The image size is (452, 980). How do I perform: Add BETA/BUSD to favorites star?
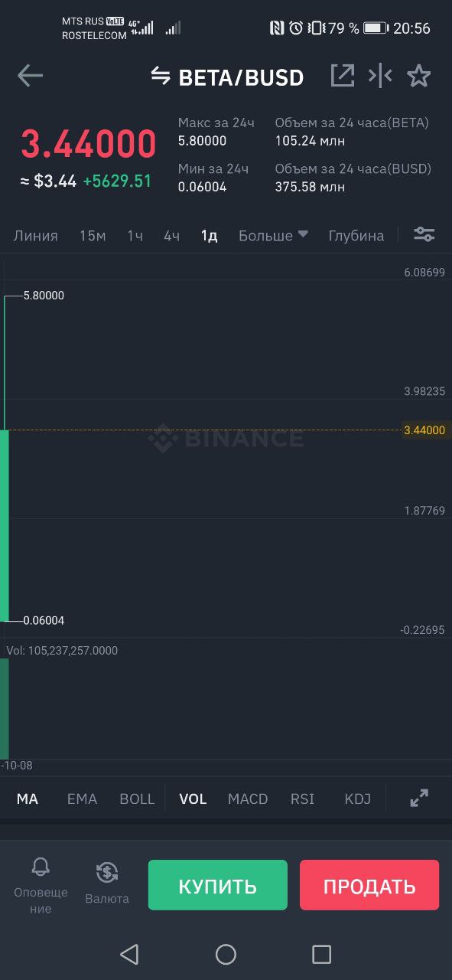tap(418, 75)
